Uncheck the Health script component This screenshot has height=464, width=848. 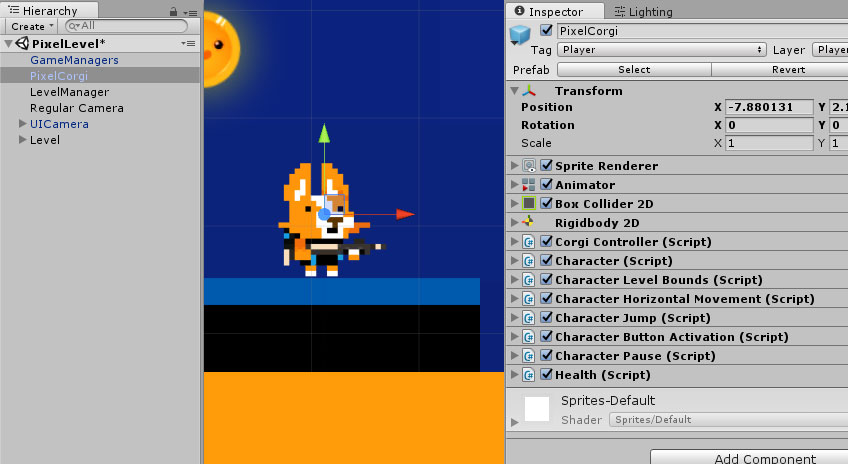tap(546, 375)
